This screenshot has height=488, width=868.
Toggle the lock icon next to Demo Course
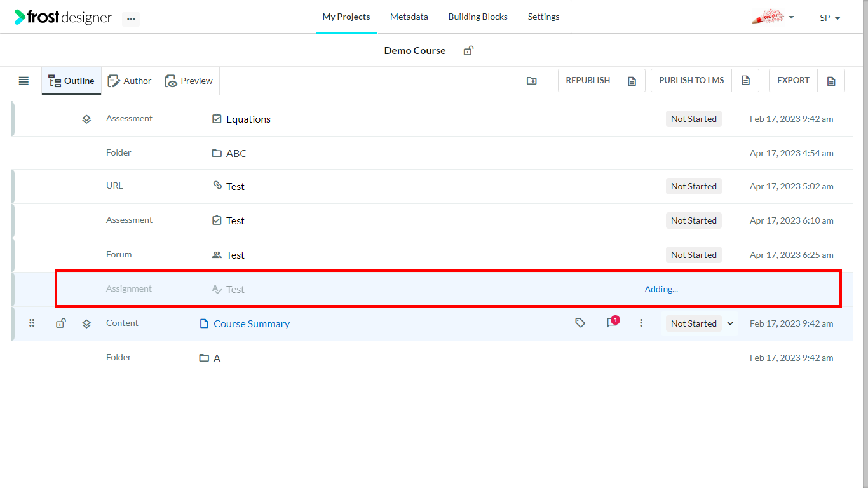coord(468,51)
